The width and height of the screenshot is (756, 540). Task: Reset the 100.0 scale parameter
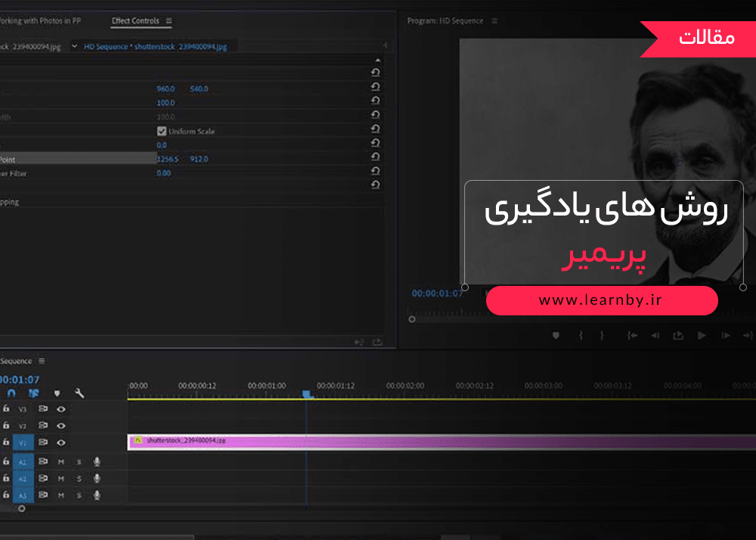375,101
